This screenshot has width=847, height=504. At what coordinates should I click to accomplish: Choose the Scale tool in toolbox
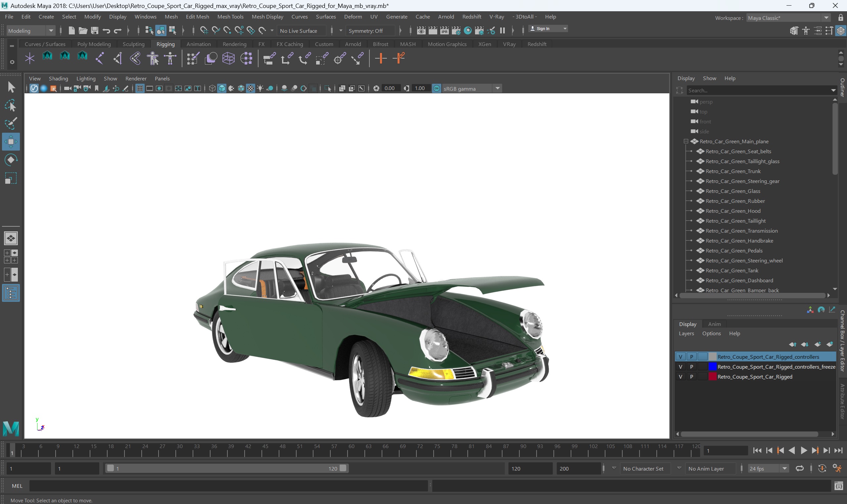pos(11,178)
